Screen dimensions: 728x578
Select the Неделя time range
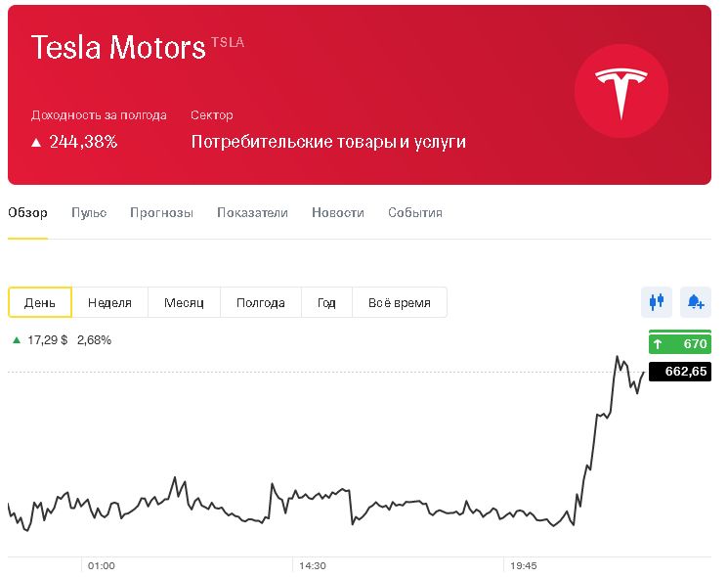[110, 302]
